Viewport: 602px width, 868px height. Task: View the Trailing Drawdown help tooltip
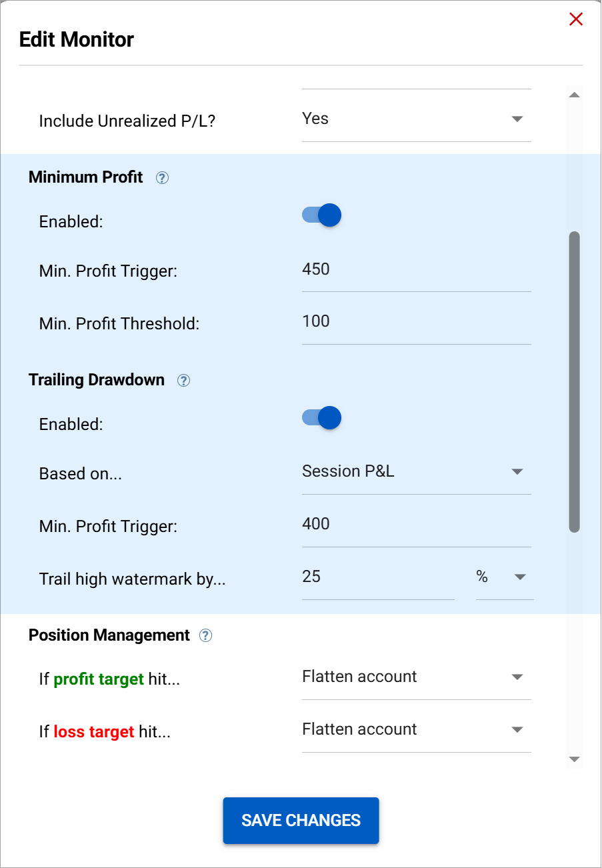183,380
